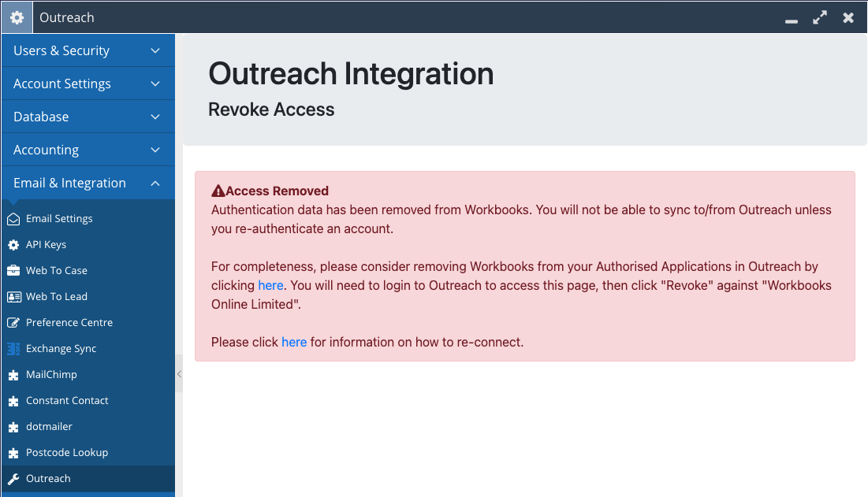The width and height of the screenshot is (868, 497).
Task: Select the dotmailer menu item
Action: pos(49,427)
